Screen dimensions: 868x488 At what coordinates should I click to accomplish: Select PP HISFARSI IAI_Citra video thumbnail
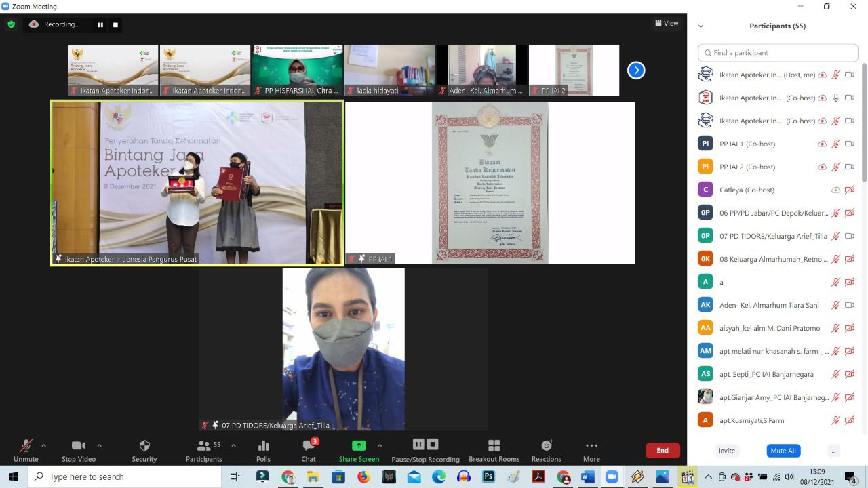tap(297, 70)
